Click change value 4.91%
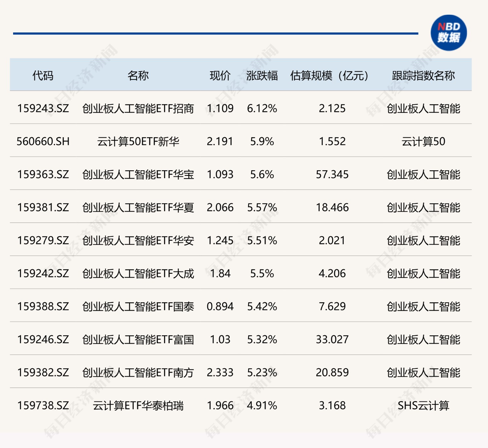 point(262,406)
